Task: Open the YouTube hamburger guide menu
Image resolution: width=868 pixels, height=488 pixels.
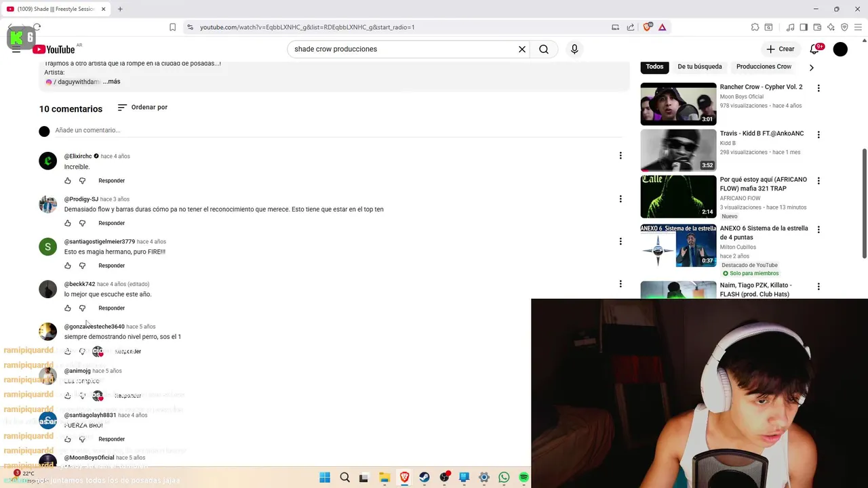Action: [16, 49]
